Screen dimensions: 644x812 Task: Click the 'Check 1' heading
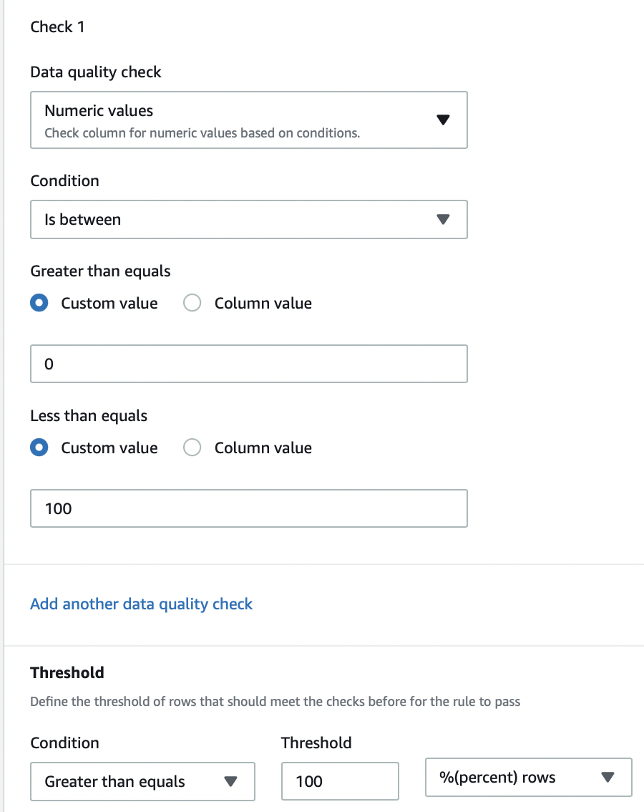click(x=57, y=27)
